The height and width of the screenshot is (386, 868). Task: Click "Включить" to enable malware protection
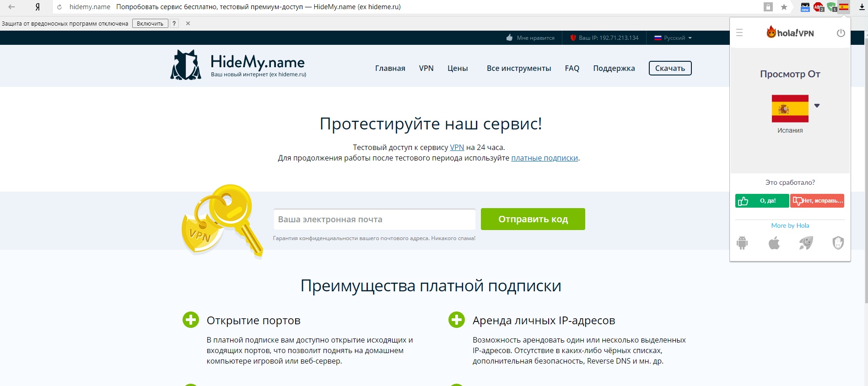150,23
